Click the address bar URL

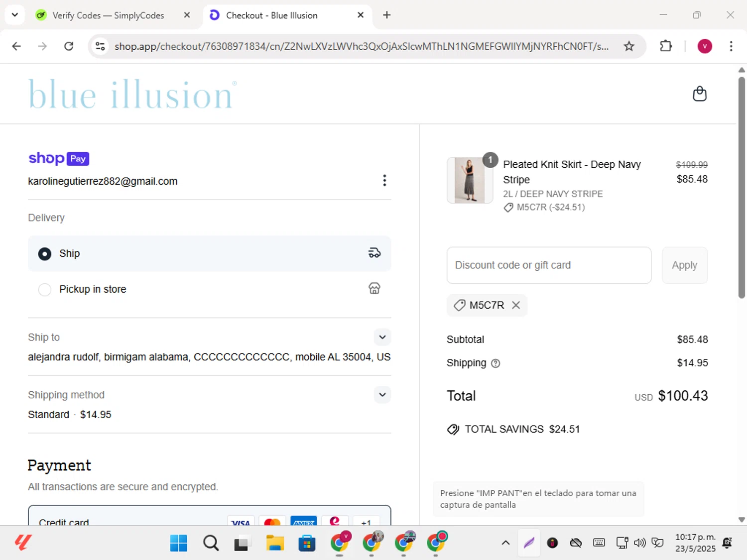pyautogui.click(x=362, y=46)
